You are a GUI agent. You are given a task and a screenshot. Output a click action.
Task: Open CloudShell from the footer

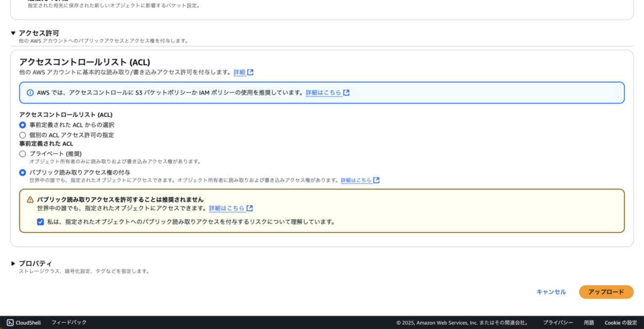pyautogui.click(x=24, y=323)
